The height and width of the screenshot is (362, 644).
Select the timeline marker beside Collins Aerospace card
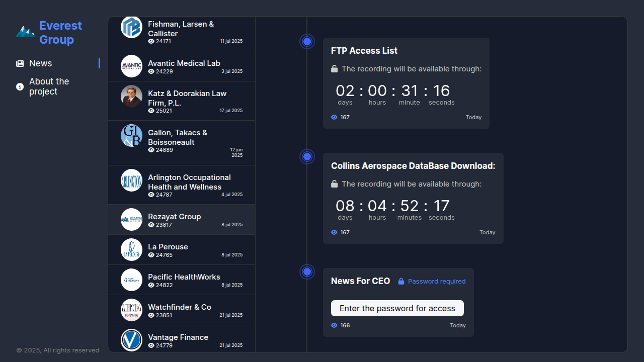pos(307,156)
